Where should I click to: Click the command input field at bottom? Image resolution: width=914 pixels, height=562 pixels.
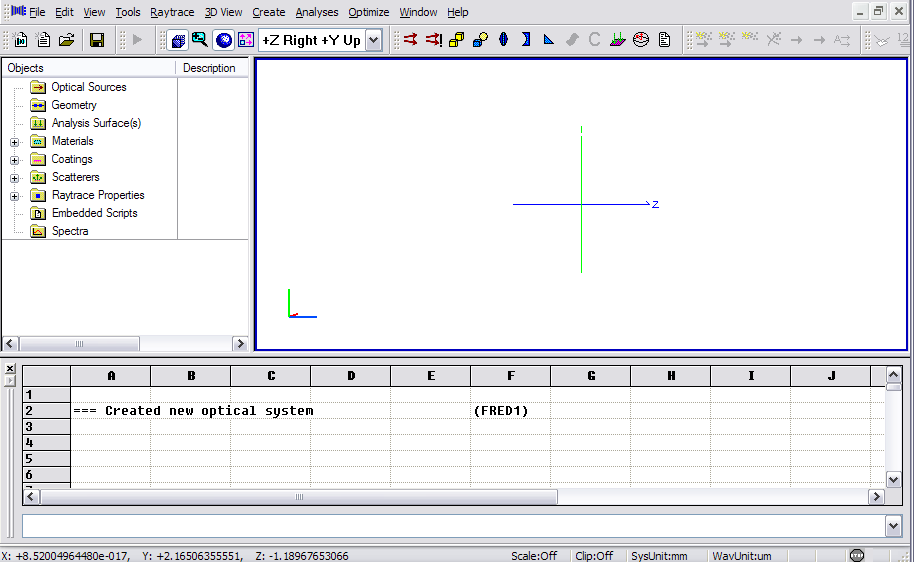click(x=452, y=526)
